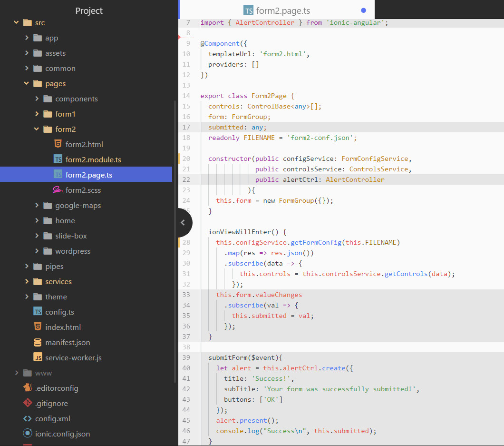Click the Sass icon next to form2.scss
Screen dimensions: 504x446
tap(58, 190)
